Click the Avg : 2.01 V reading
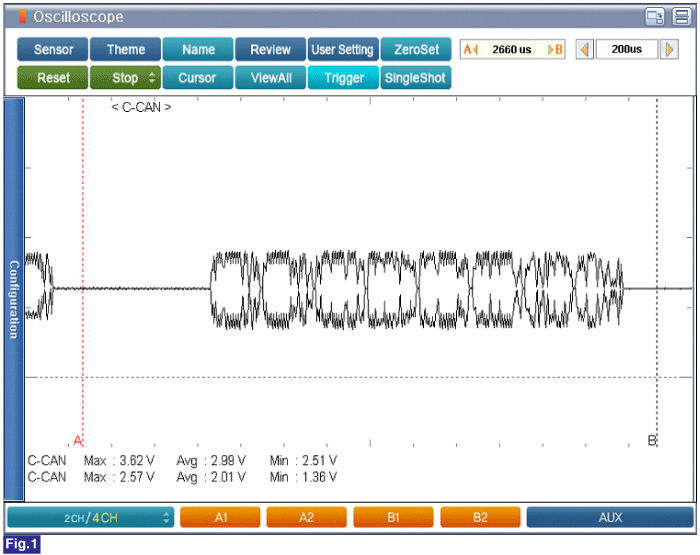700x555 pixels. click(211, 477)
